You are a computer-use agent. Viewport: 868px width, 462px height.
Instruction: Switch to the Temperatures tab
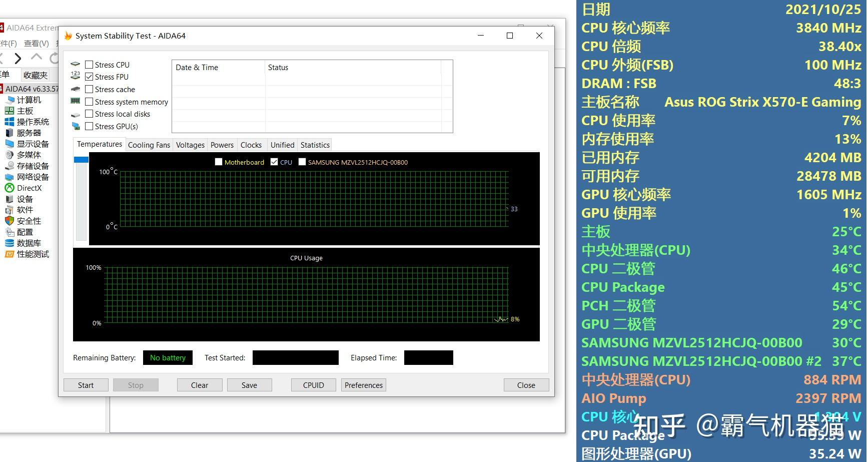tap(100, 144)
